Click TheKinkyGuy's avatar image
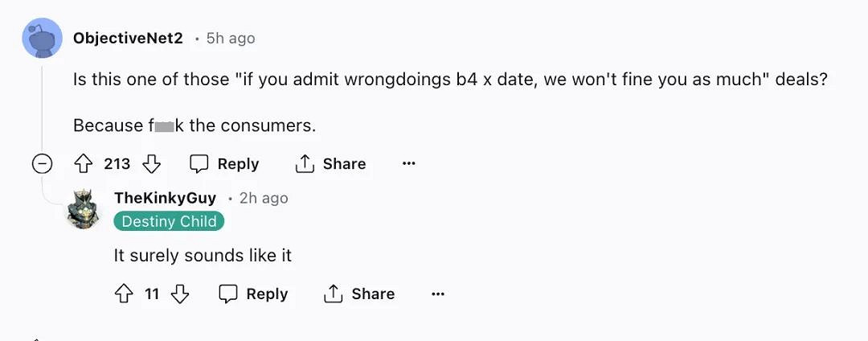The height and width of the screenshot is (341, 868). click(x=83, y=209)
